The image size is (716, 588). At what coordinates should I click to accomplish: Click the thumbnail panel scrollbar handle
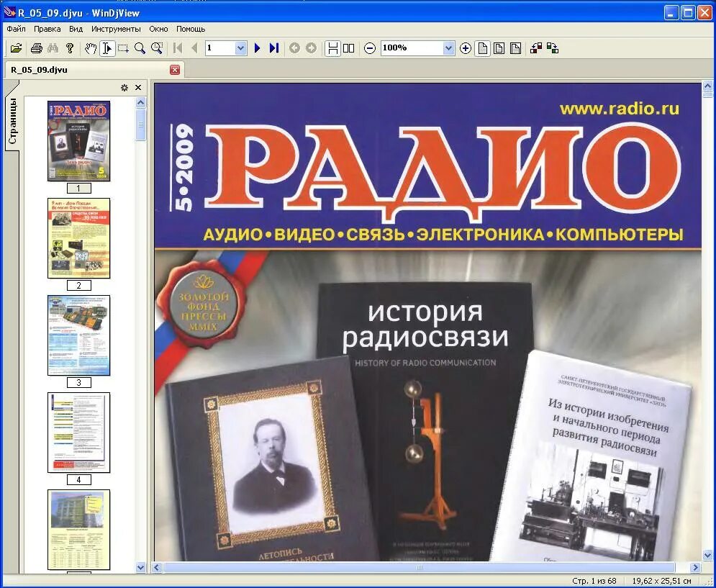140,125
